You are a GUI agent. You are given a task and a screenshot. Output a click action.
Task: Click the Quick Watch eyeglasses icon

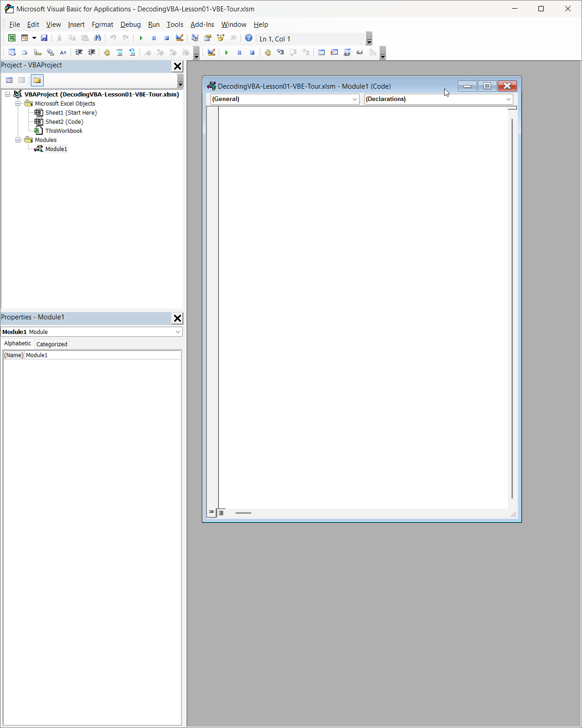(x=360, y=52)
